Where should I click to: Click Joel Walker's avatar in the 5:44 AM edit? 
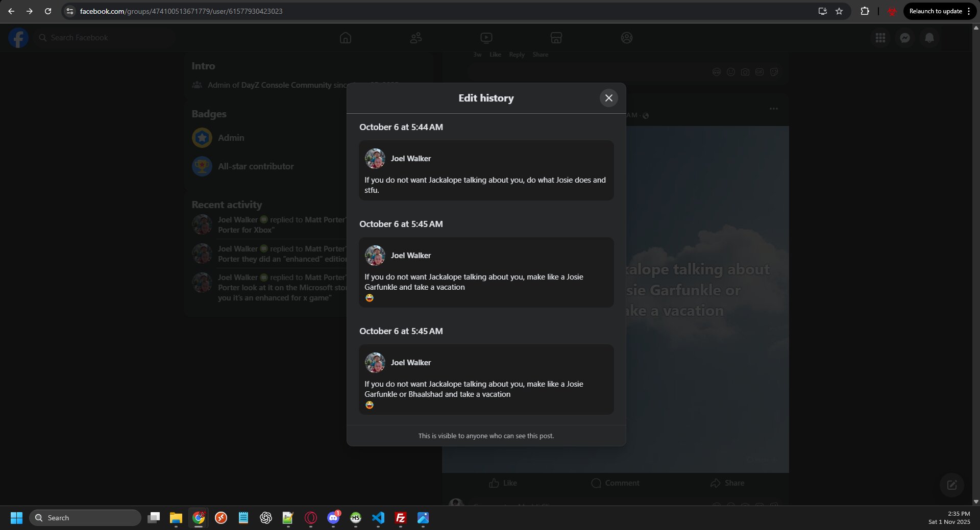[x=375, y=159]
